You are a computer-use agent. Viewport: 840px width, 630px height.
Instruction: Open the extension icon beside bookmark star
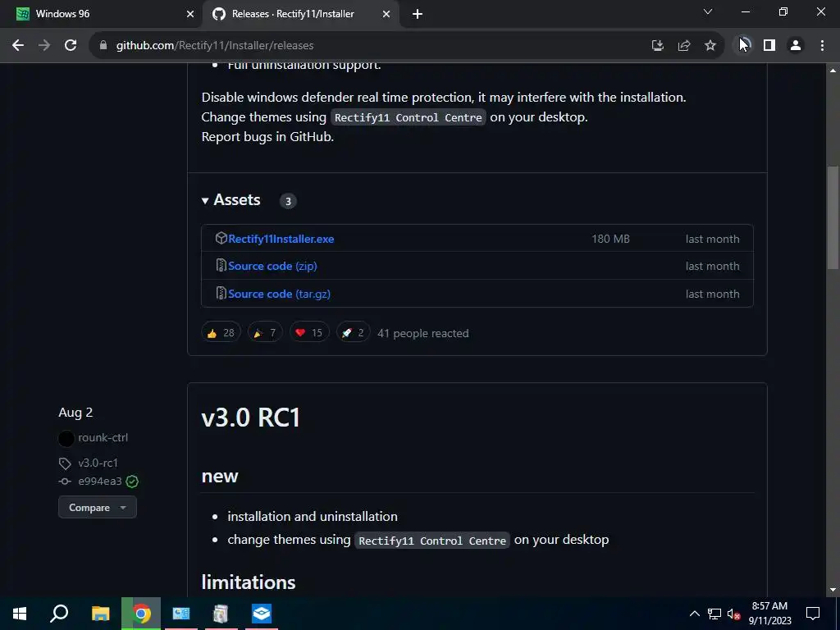(742, 46)
